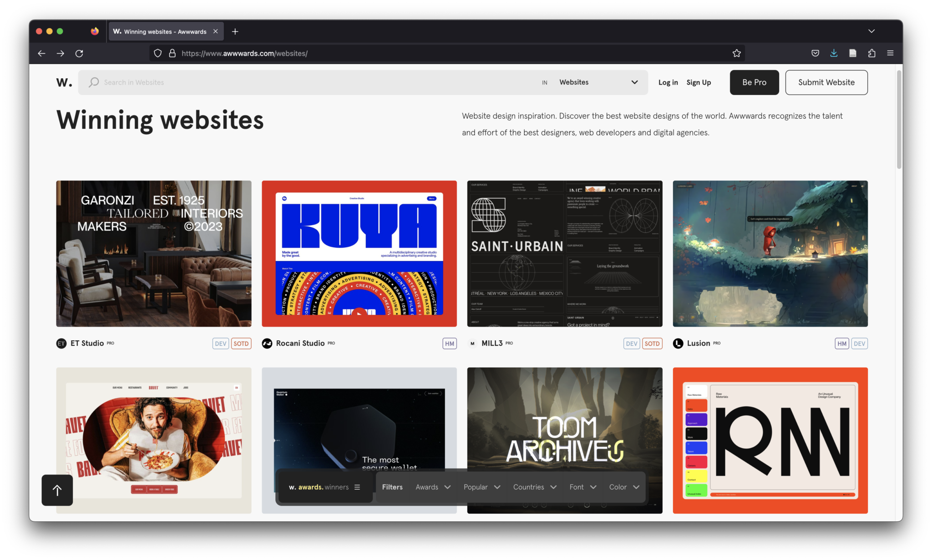Click the Submit Website button
The image size is (932, 560).
[x=826, y=82]
